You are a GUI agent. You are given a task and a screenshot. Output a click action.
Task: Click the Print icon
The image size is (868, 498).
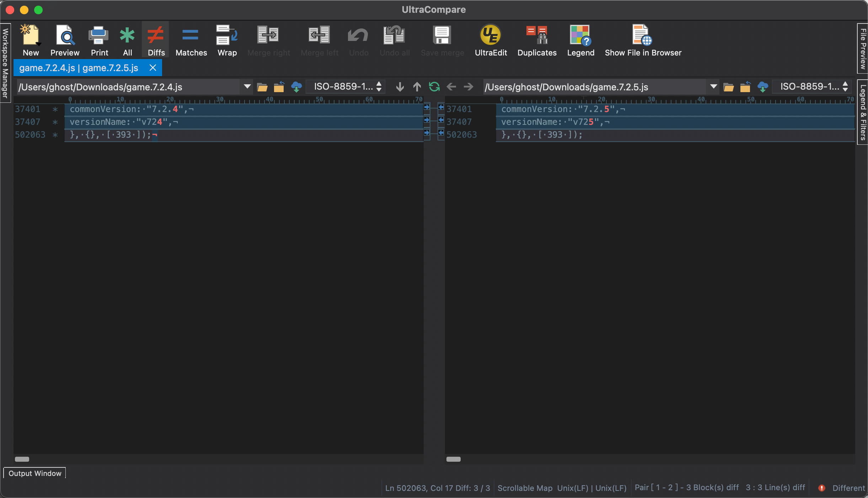(99, 36)
